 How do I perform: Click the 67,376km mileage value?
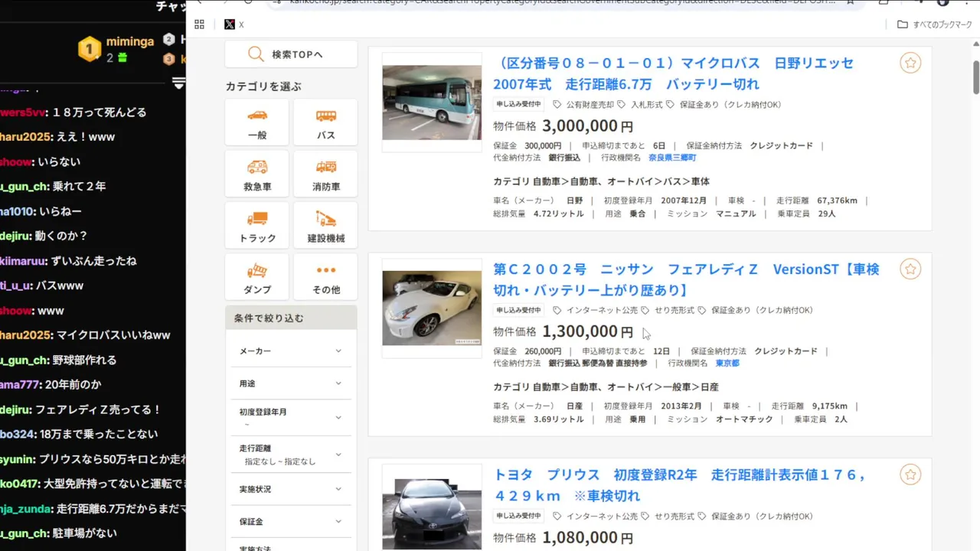tap(837, 201)
